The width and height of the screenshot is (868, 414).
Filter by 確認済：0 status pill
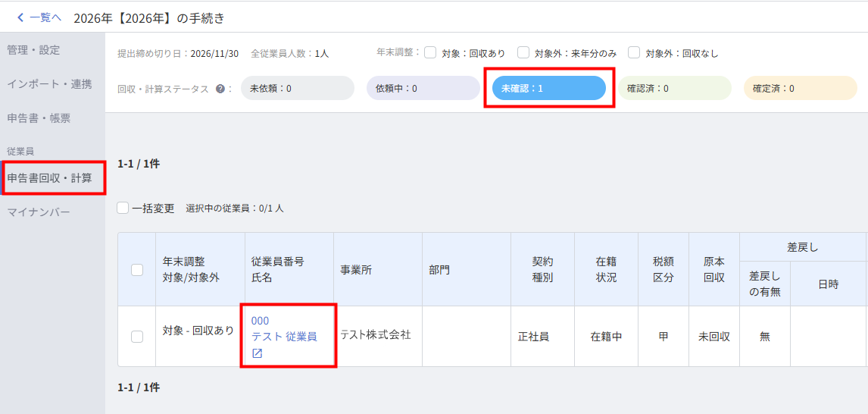pos(674,88)
